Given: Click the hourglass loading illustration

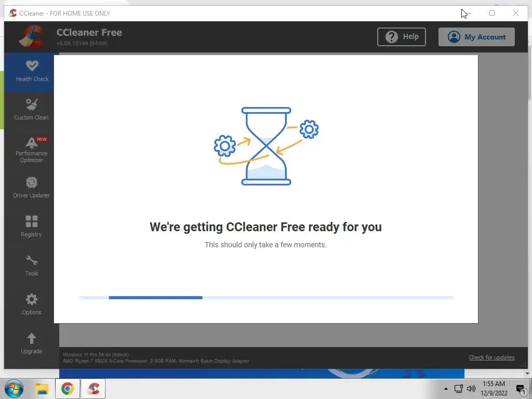Looking at the screenshot, I should 267,146.
